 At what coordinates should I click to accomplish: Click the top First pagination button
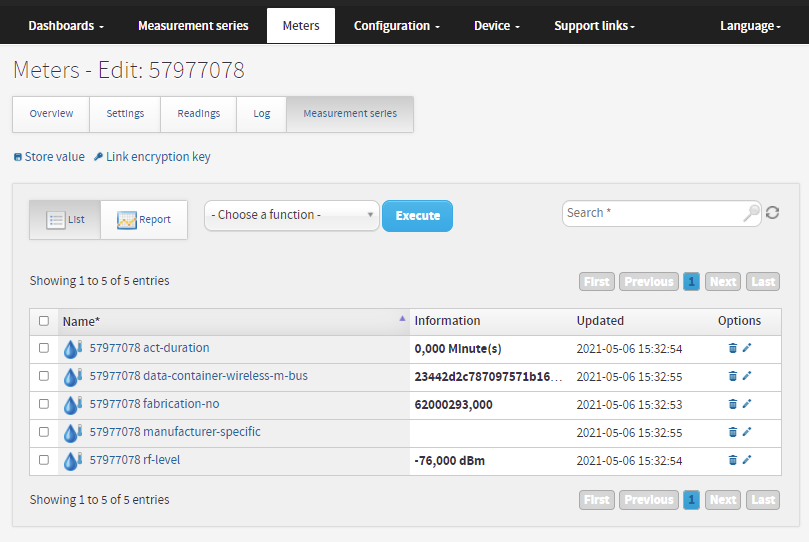(596, 282)
